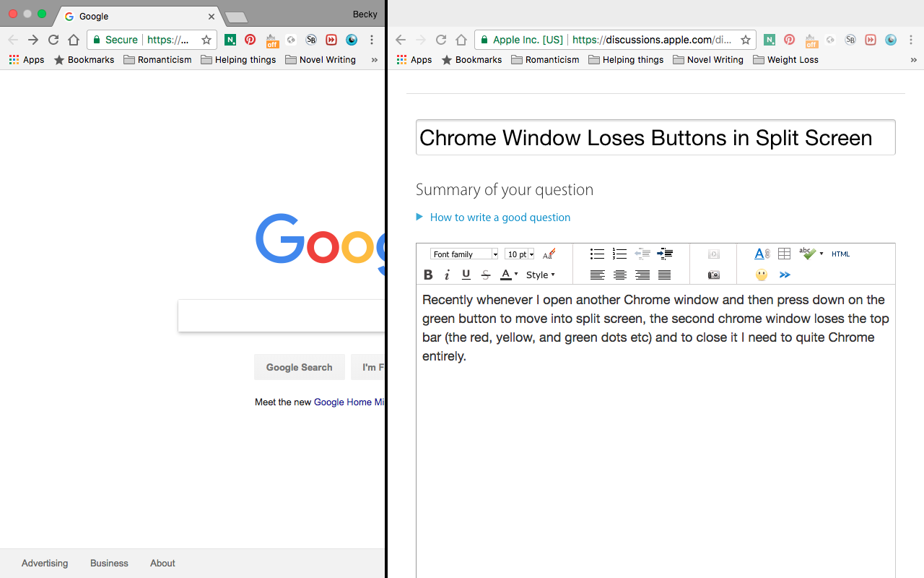The image size is (924, 578).
Task: Click the address bar in the Apple discussions window
Action: click(x=616, y=40)
